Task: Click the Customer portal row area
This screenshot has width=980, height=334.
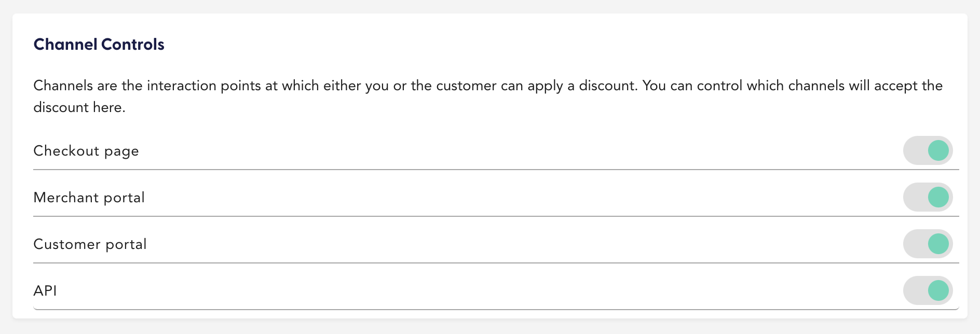Action: click(x=467, y=244)
